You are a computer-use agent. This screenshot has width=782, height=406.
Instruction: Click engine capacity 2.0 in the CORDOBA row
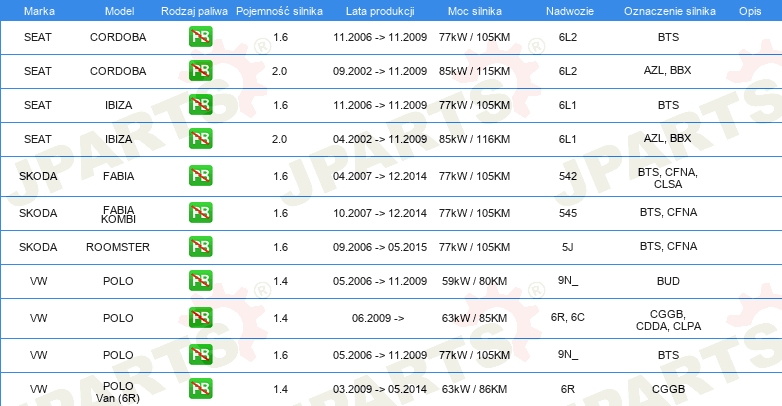[279, 71]
